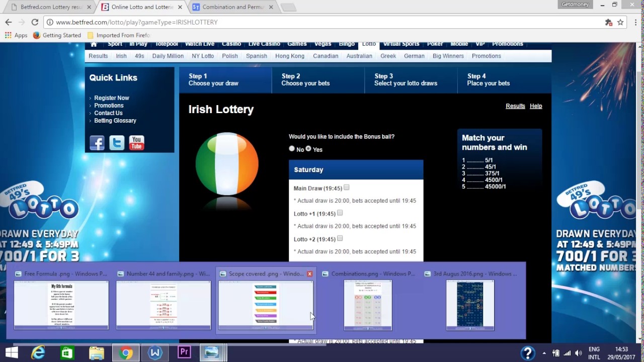Bookmark this page with the star icon

pyautogui.click(x=620, y=22)
